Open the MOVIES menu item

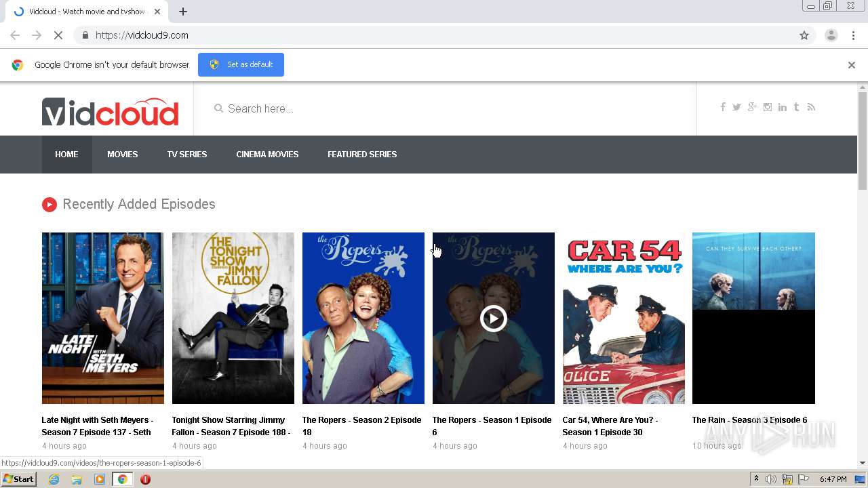click(123, 155)
